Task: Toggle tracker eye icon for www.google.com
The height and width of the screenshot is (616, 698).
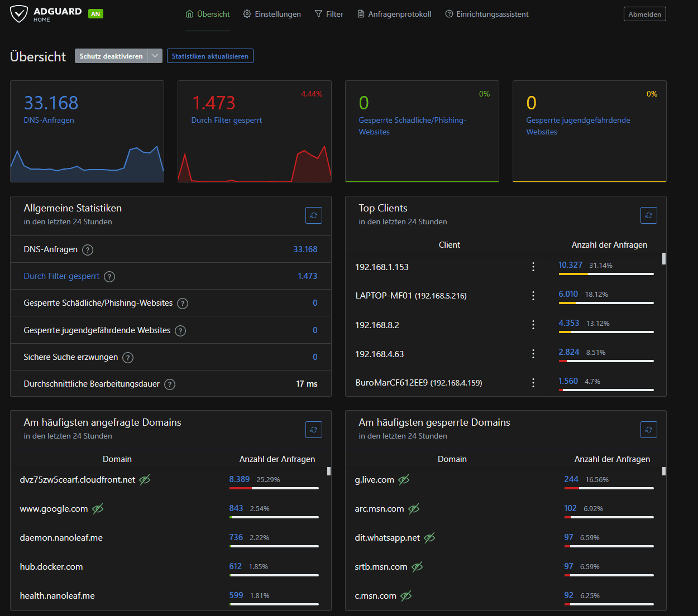Action: click(98, 509)
